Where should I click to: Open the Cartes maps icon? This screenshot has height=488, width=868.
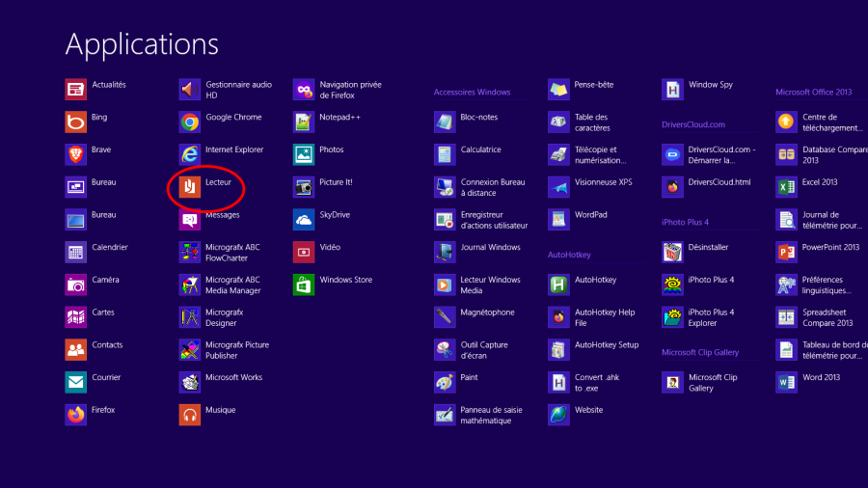(76, 317)
